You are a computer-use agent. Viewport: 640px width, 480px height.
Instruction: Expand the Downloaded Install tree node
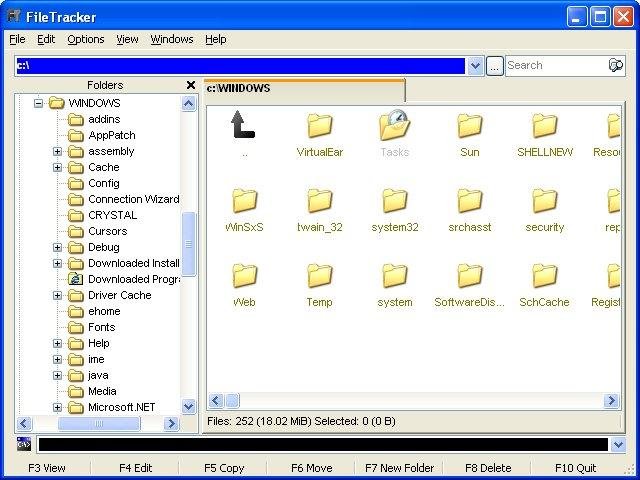coord(57,263)
